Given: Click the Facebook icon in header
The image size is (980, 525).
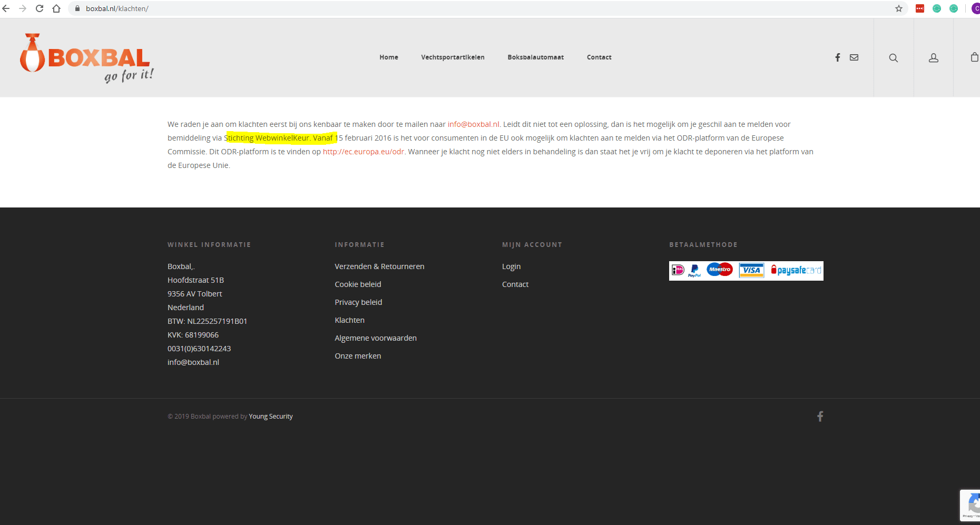Looking at the screenshot, I should point(837,57).
